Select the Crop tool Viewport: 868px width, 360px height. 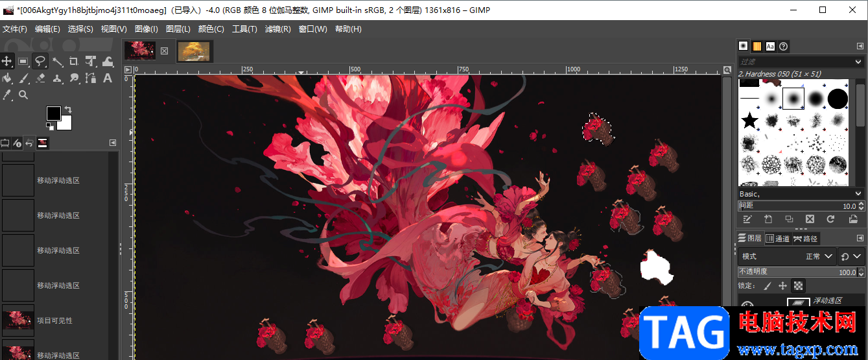pyautogui.click(x=74, y=61)
